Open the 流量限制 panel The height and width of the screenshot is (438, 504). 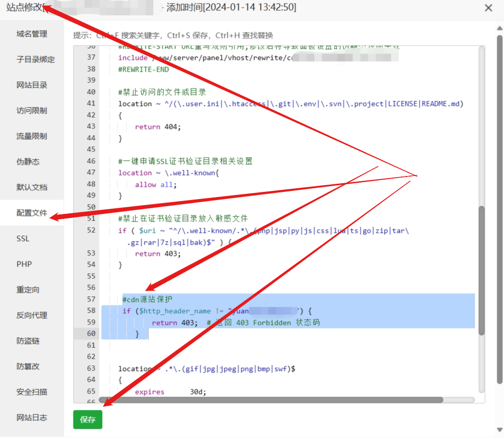click(32, 136)
